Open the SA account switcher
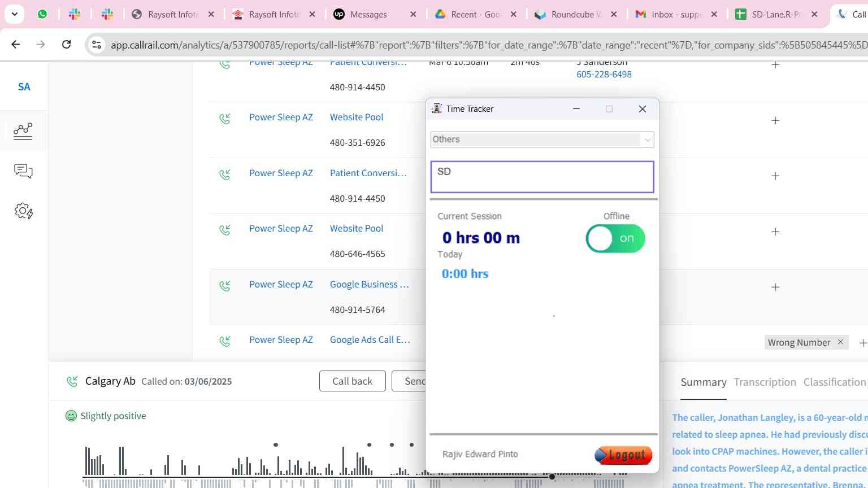 (24, 86)
